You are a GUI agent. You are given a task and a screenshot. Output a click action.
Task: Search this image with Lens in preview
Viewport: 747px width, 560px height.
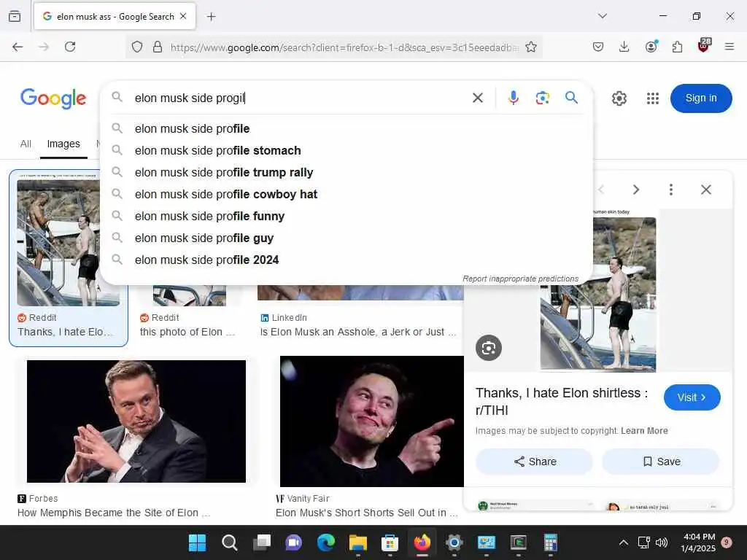click(x=488, y=348)
